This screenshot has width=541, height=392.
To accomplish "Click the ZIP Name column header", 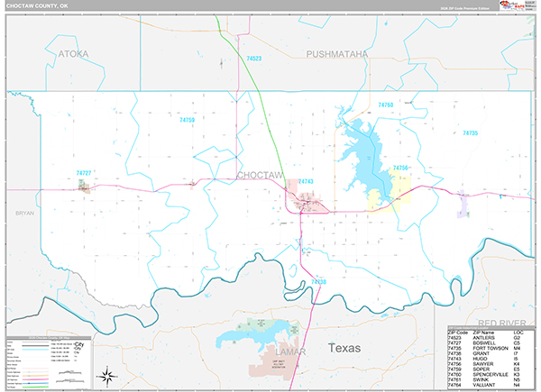I will pos(483,333).
